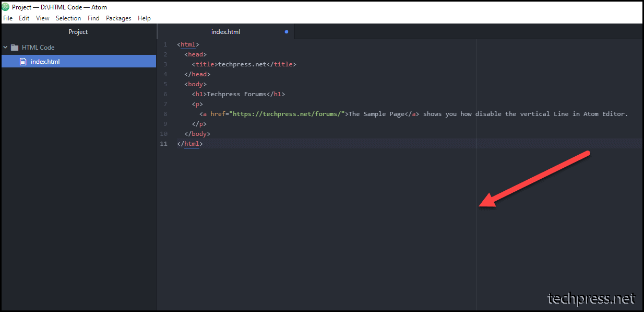The width and height of the screenshot is (644, 312).
Task: Click line number 8 in the gutter
Action: pos(165,113)
